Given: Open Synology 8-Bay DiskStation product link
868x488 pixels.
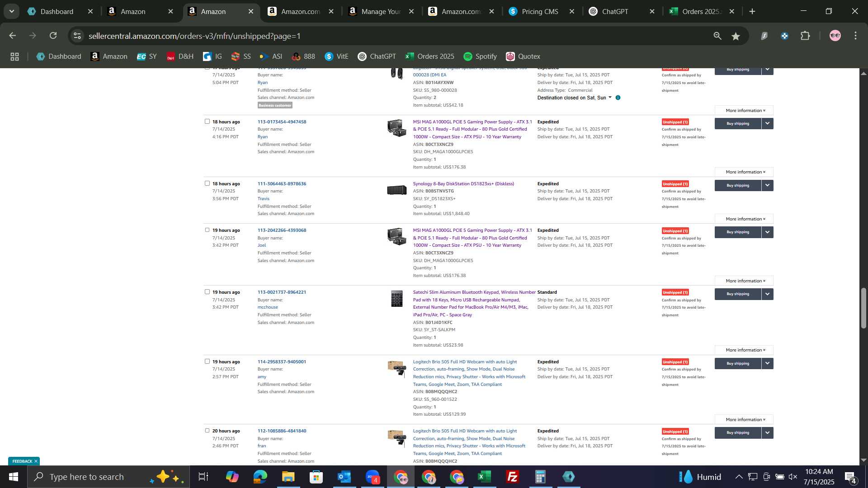Looking at the screenshot, I should tap(463, 183).
